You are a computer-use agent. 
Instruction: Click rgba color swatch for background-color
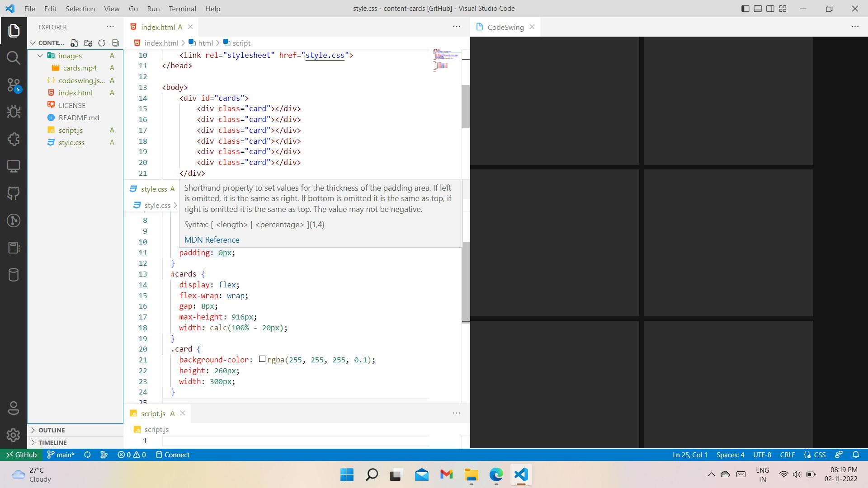click(x=262, y=359)
